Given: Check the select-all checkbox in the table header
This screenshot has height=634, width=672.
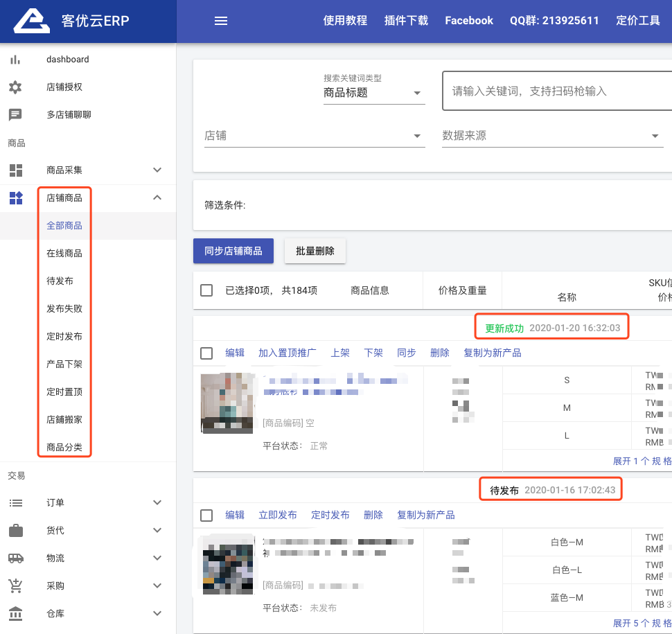Looking at the screenshot, I should pos(206,290).
